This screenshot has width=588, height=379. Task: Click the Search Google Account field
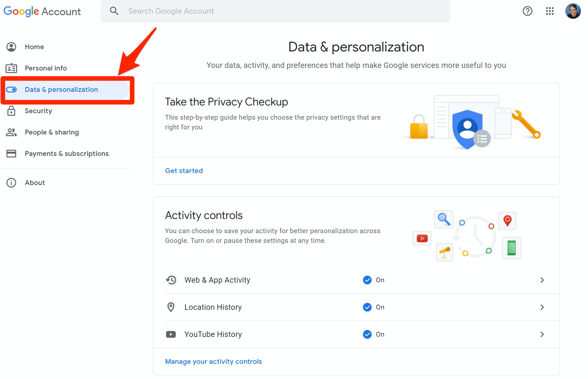[275, 11]
